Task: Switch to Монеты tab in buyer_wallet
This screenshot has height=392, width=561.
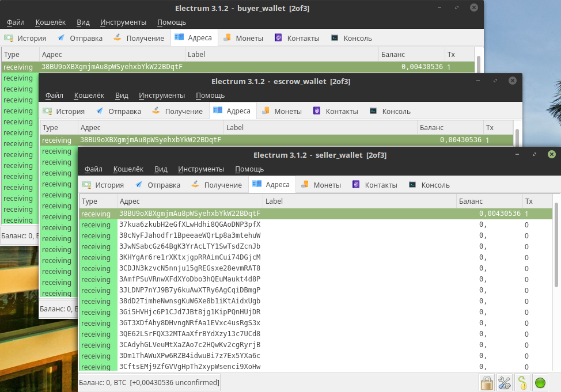Action: point(243,38)
